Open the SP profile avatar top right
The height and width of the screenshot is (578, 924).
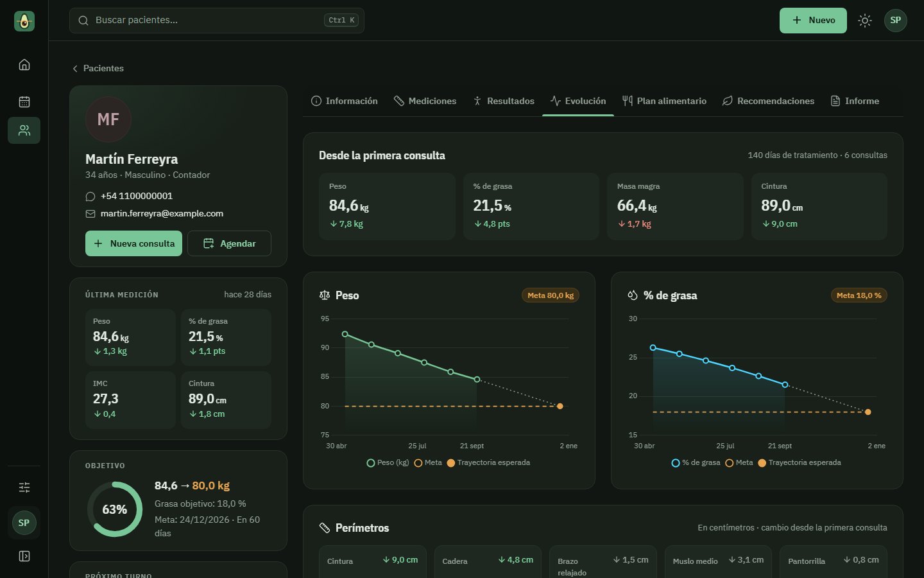click(896, 21)
